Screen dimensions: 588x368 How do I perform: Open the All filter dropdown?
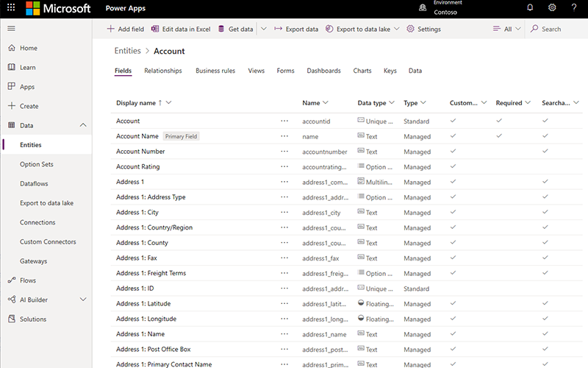click(506, 29)
